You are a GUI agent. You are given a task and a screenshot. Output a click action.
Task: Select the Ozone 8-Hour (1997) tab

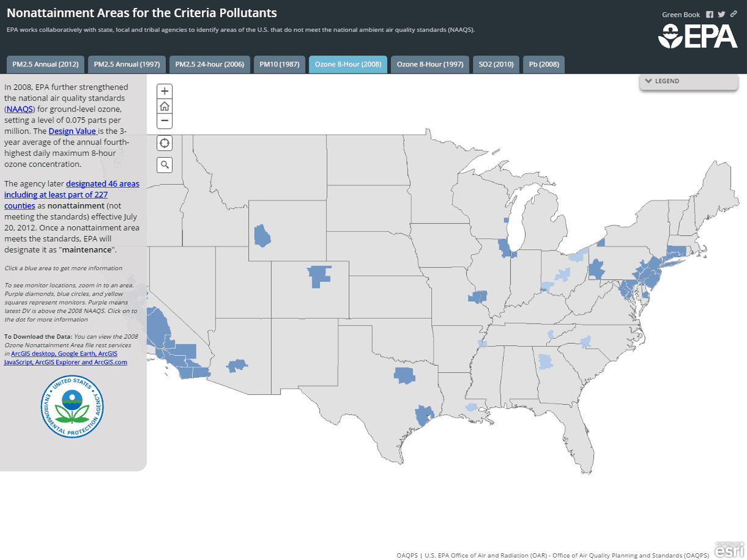tap(430, 65)
